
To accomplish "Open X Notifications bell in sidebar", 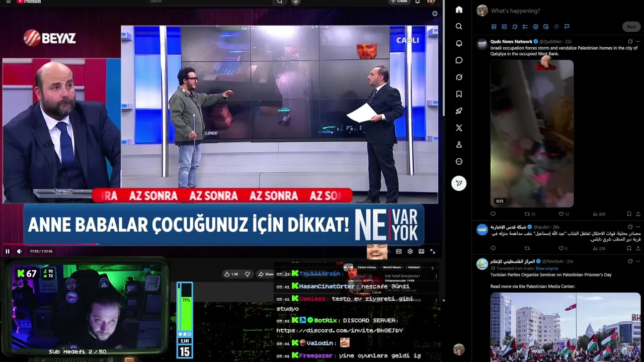I will pyautogui.click(x=459, y=43).
